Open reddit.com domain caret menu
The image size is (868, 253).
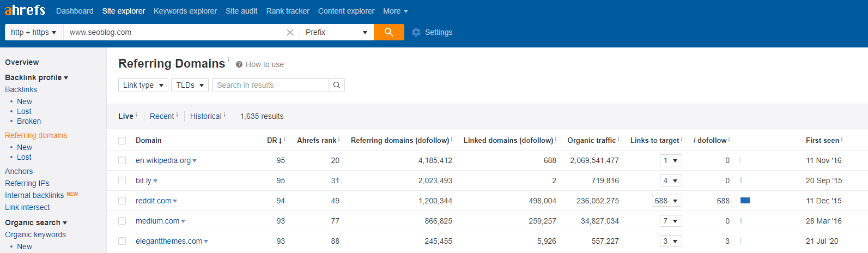point(175,202)
